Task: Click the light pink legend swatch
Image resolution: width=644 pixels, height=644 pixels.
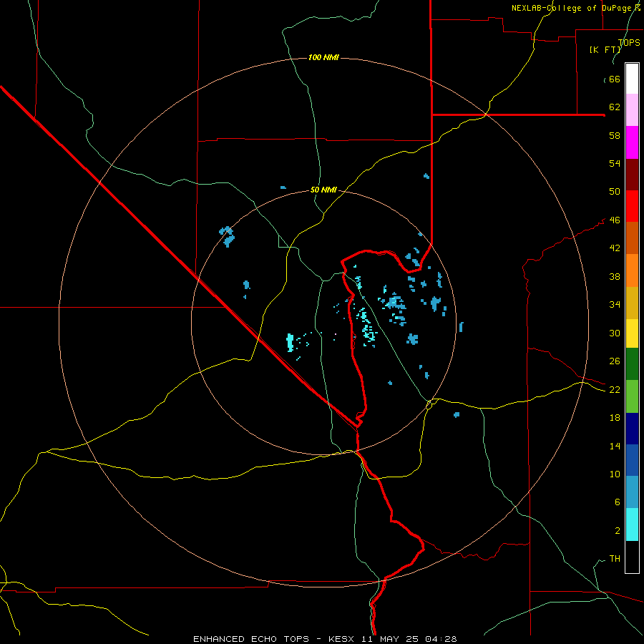Action: tap(632, 110)
